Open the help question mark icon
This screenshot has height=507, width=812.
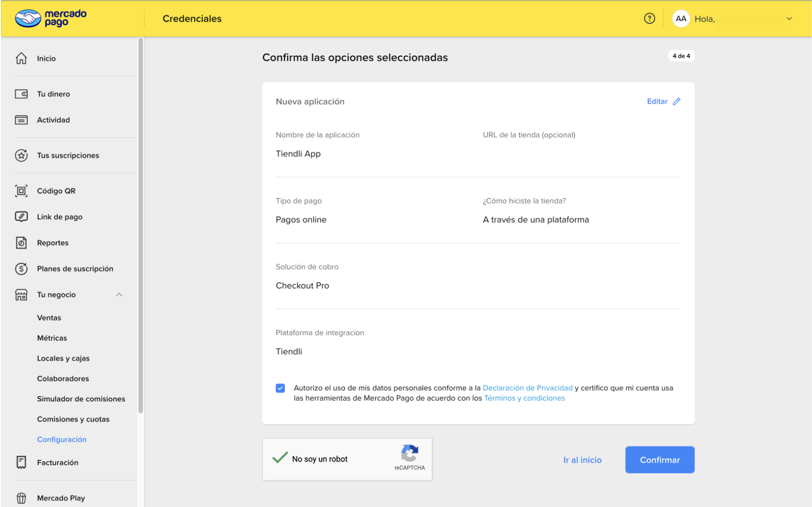coord(649,19)
